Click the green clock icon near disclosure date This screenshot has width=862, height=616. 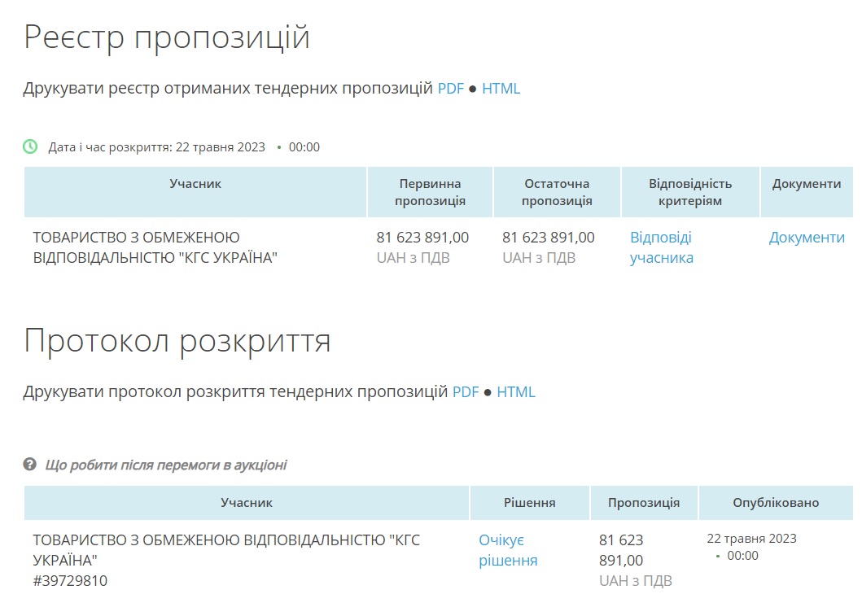coord(30,146)
